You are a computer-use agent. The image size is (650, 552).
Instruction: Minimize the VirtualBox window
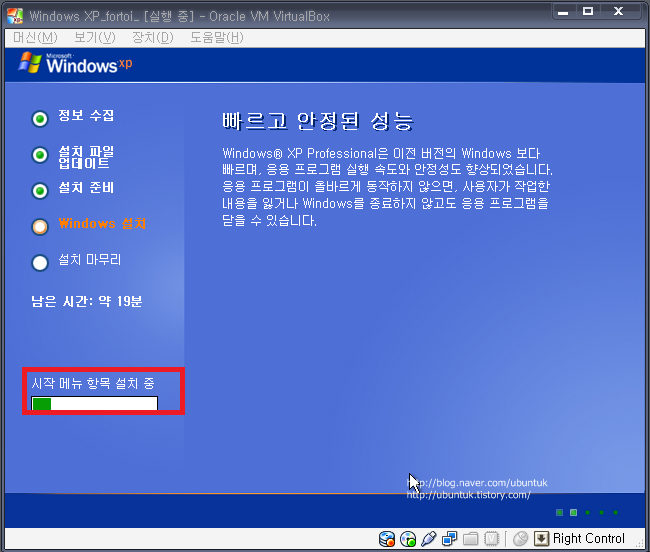click(x=563, y=12)
